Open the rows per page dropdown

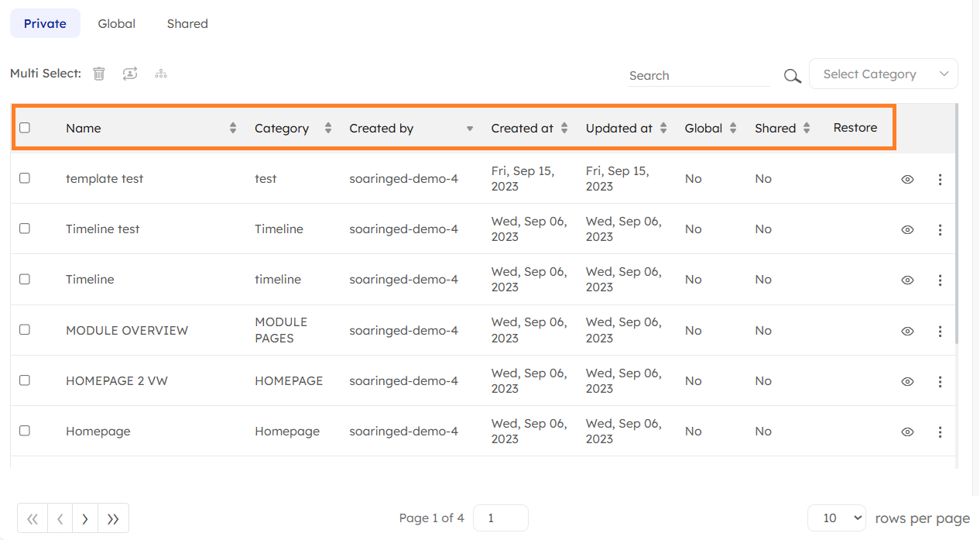point(836,518)
